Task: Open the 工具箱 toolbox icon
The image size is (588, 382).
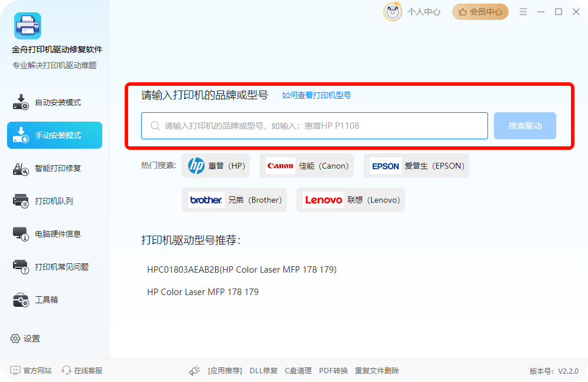Action: point(21,300)
